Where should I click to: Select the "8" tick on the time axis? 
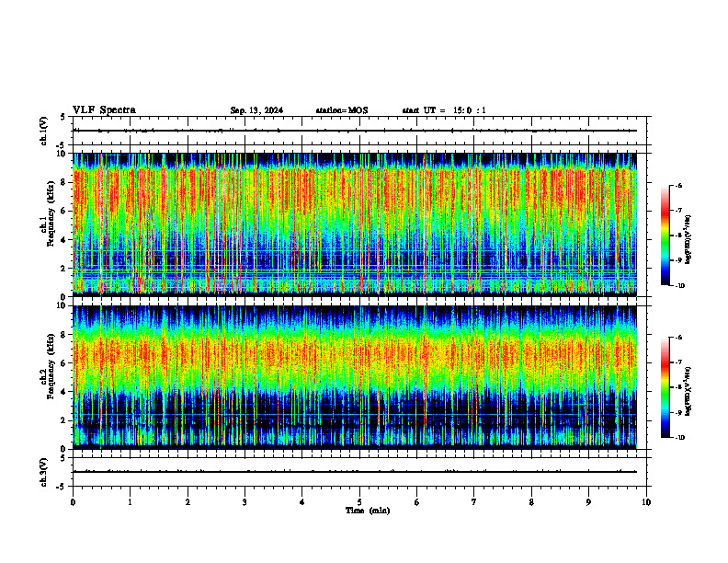[531, 502]
